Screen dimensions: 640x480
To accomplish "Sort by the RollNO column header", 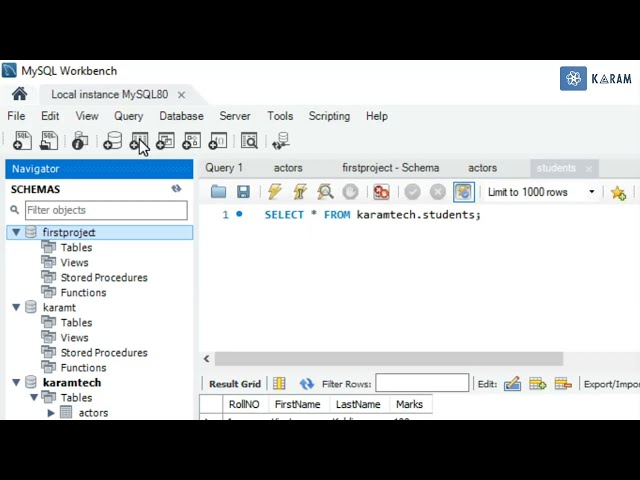I will [244, 404].
